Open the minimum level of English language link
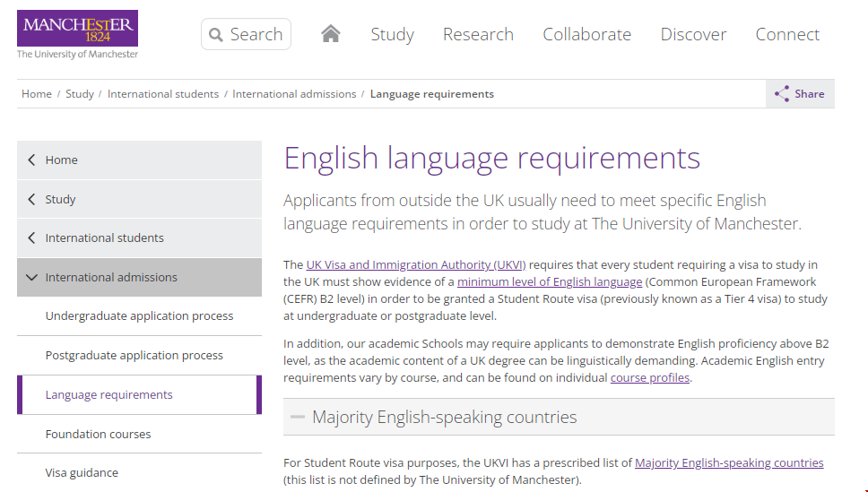 click(x=549, y=281)
